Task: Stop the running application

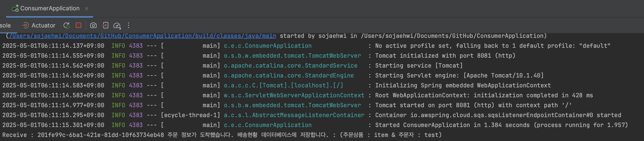Action: (78, 25)
